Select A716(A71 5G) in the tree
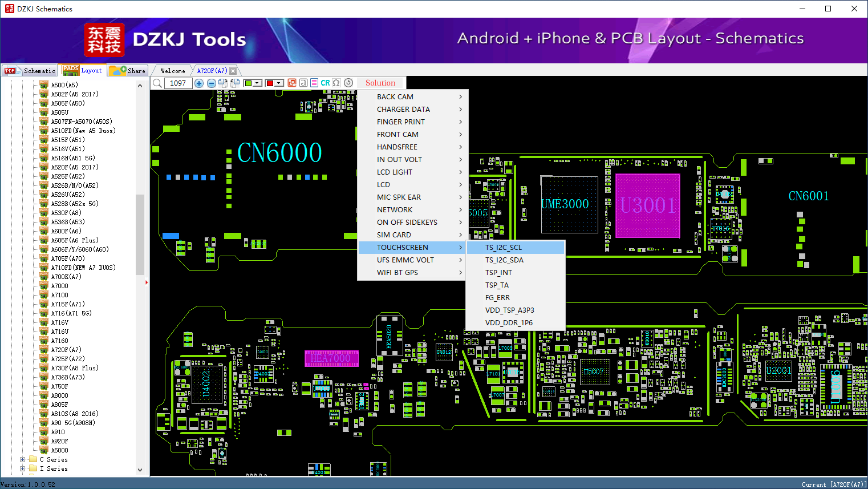The image size is (868, 489). (71, 313)
